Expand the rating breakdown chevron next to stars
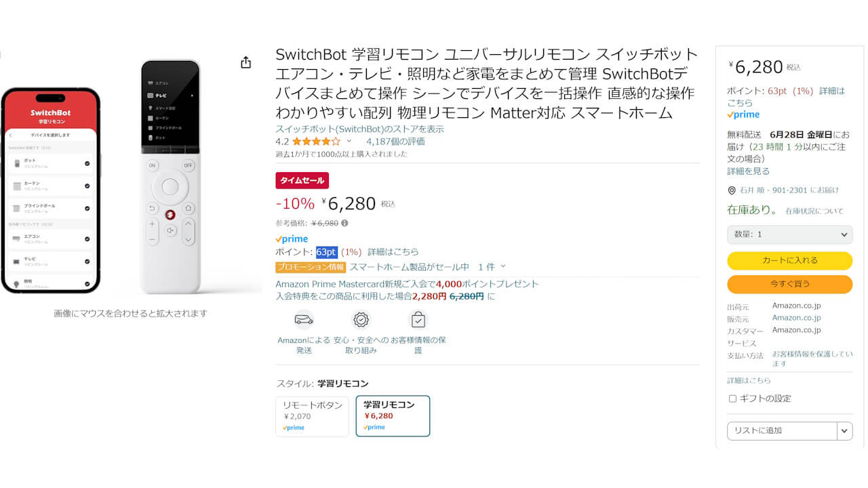Screen dimensions: 868x488 (349, 142)
